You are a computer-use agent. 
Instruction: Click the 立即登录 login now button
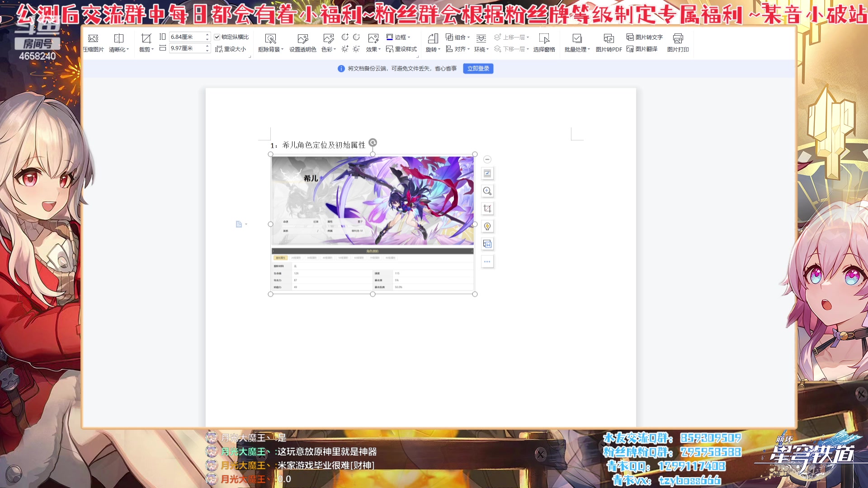(478, 69)
